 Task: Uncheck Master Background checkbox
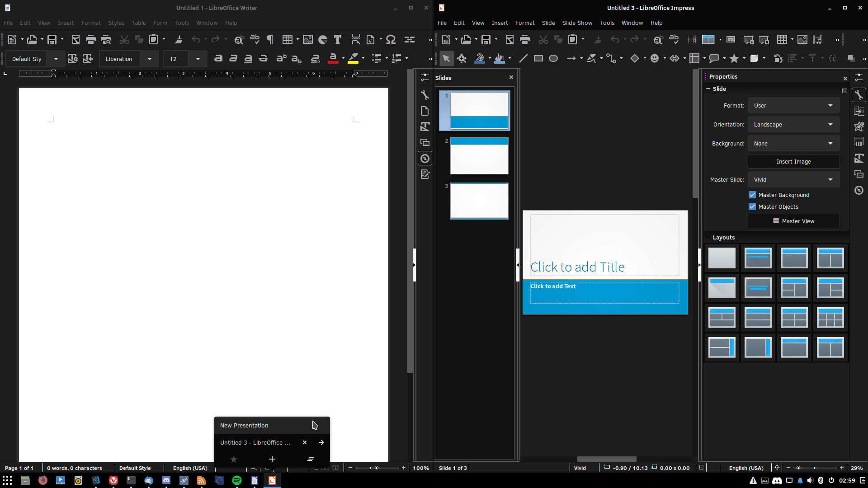(752, 195)
